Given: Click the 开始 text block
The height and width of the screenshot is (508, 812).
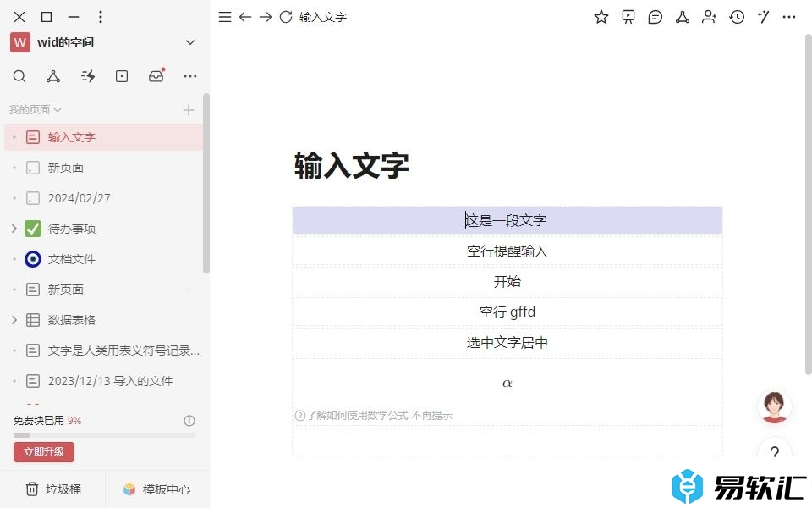Looking at the screenshot, I should coord(507,281).
